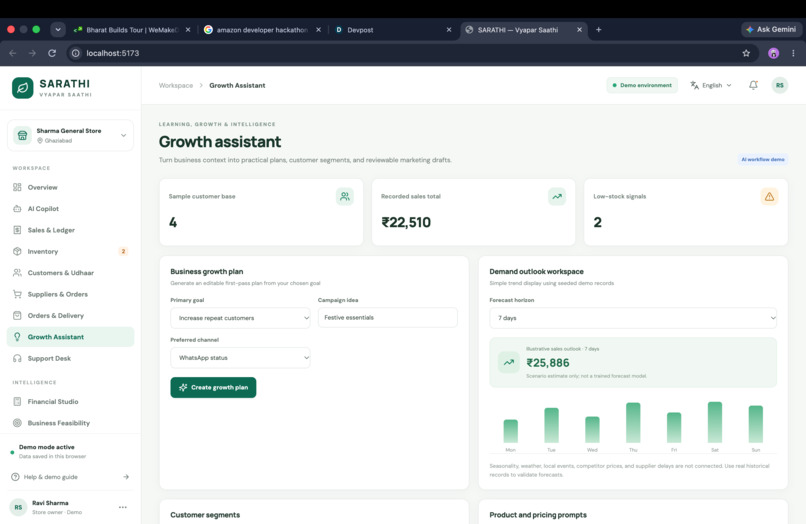Click the Inventory badge showing 2

point(123,251)
